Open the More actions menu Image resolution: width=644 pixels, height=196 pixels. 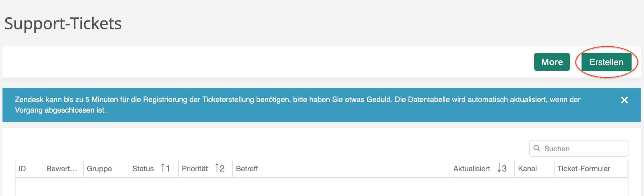552,62
